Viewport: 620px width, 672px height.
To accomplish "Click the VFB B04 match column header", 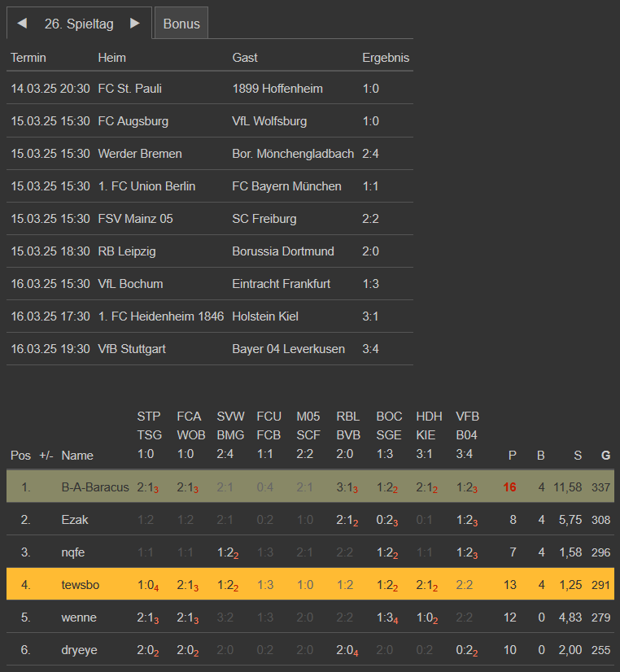I will pos(468,435).
